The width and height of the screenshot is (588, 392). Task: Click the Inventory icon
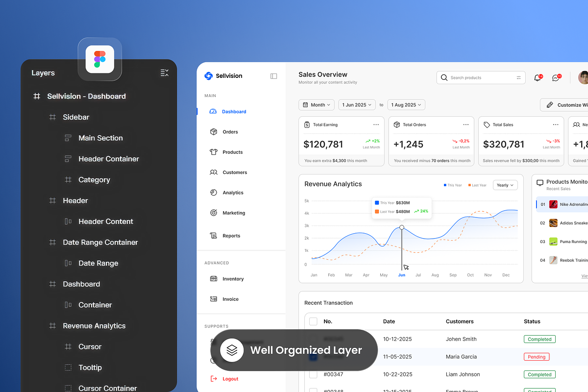coord(213,279)
